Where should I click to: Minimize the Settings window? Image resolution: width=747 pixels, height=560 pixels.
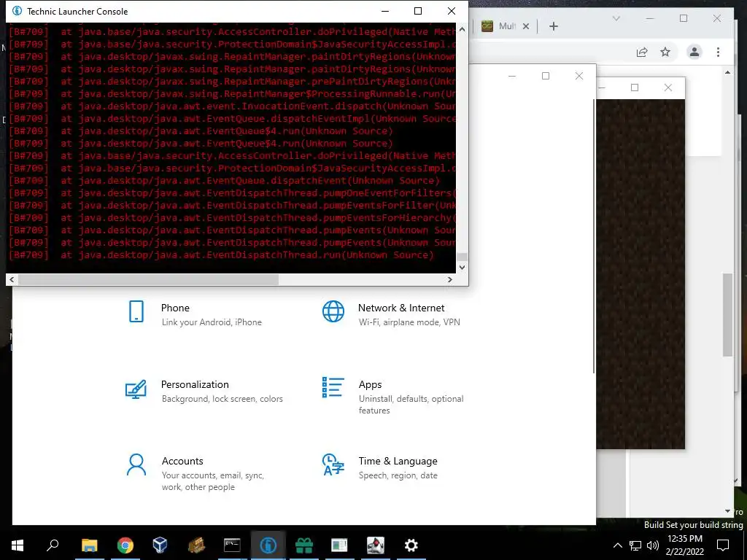click(512, 76)
